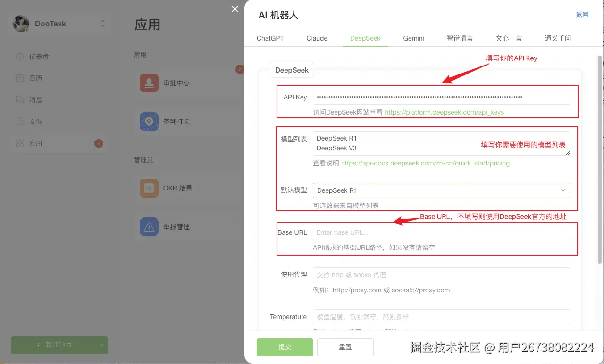Open the 默认模型 default model dropdown
This screenshot has height=364, width=604.
click(x=442, y=190)
